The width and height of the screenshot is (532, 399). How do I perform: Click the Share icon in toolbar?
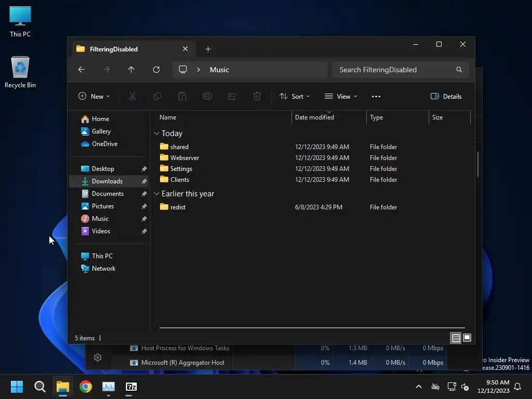(x=232, y=96)
